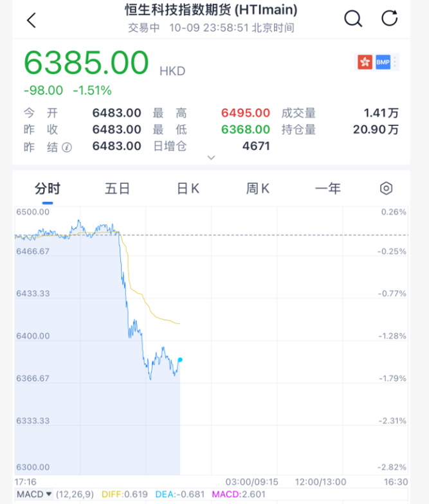Click the latest price dot on chart
This screenshot has width=429, height=504.
179,359
